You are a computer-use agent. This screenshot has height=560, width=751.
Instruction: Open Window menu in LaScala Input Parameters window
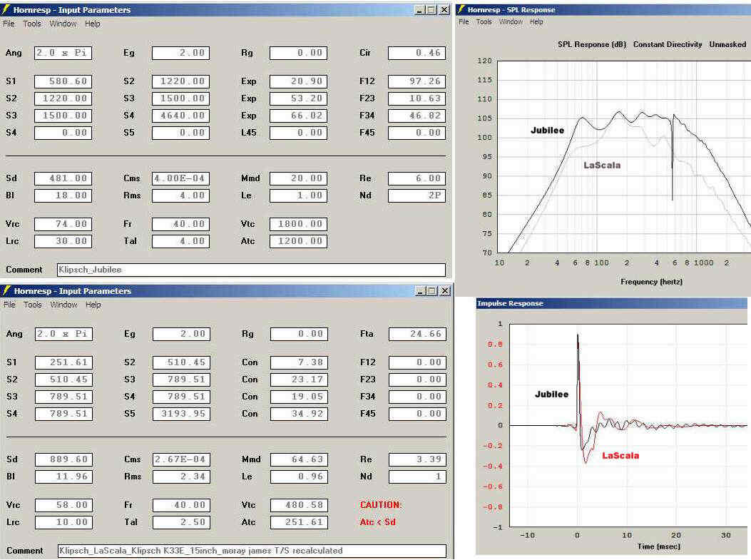[63, 305]
